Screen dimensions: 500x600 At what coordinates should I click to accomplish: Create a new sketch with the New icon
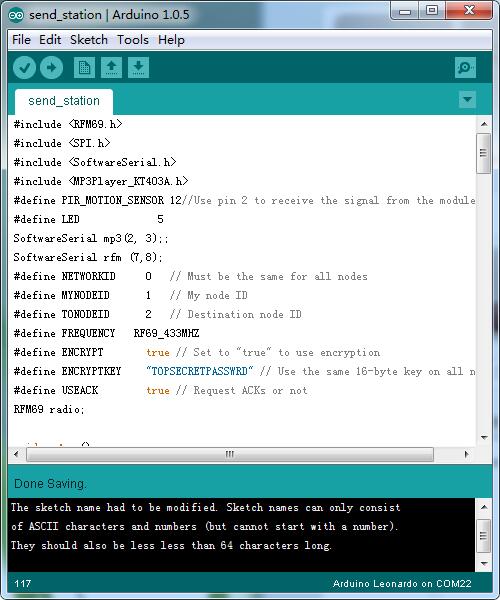pyautogui.click(x=84, y=68)
